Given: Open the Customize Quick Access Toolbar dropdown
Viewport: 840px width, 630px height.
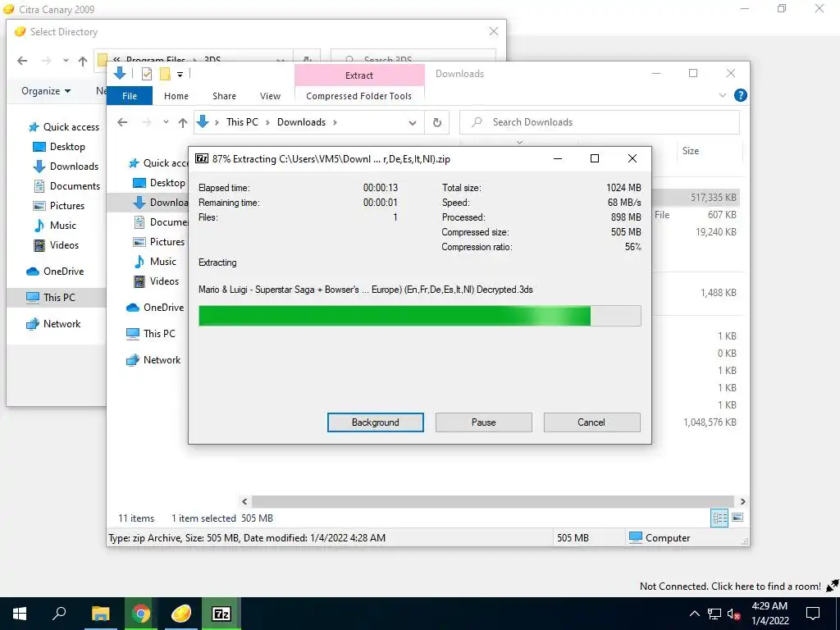Looking at the screenshot, I should click(x=180, y=75).
